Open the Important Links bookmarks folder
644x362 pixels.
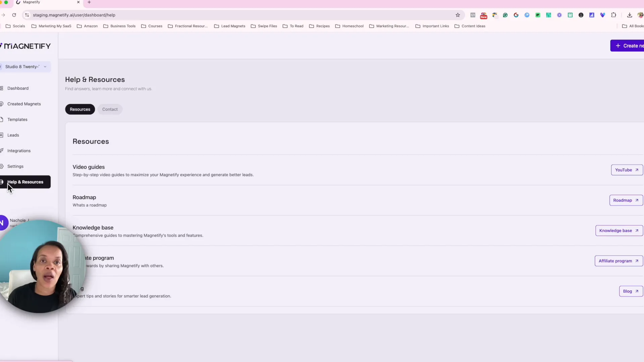(x=432, y=26)
